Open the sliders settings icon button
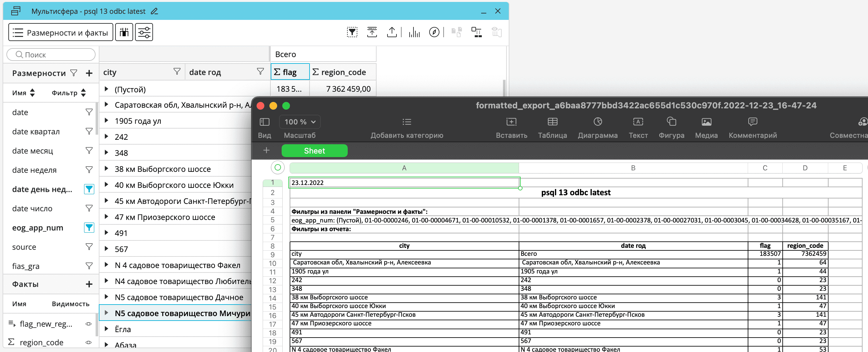 [144, 32]
